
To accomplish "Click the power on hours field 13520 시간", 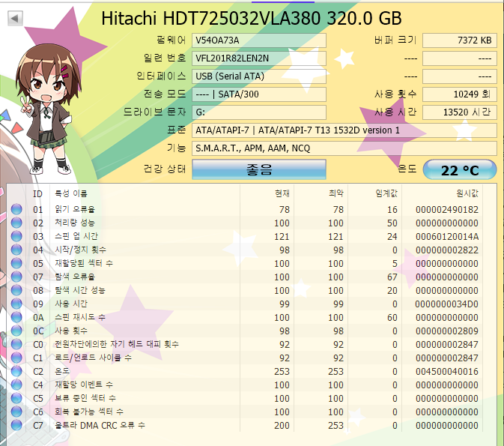I will [460, 112].
